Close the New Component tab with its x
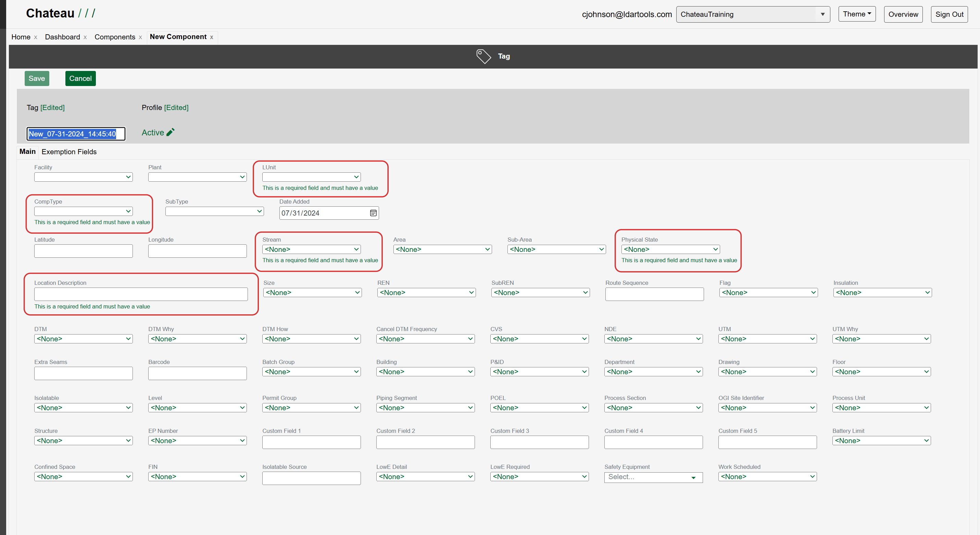Image resolution: width=980 pixels, height=535 pixels. coord(212,37)
